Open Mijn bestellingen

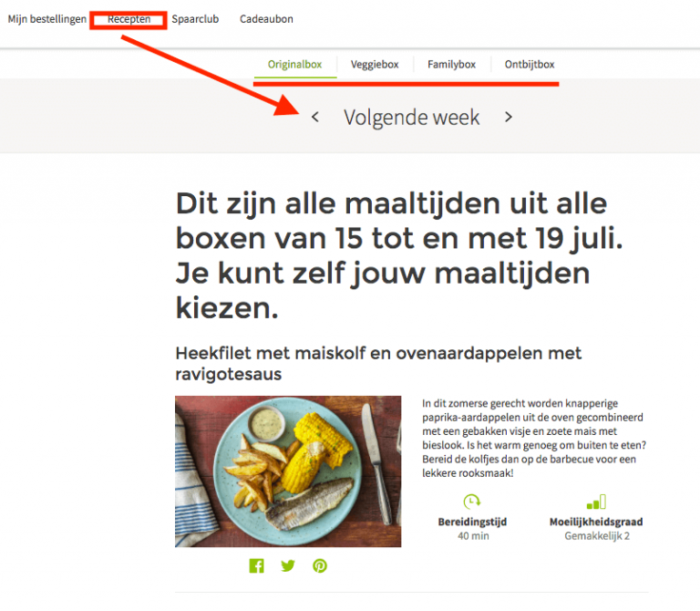point(46,19)
